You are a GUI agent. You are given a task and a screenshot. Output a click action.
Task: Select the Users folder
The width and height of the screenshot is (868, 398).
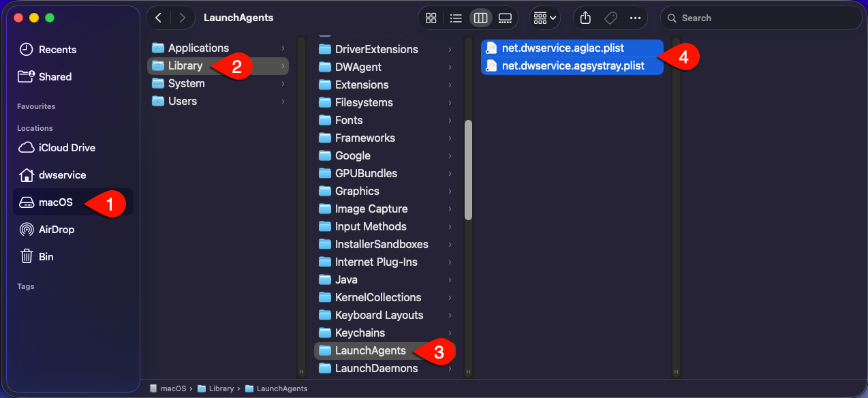pyautogui.click(x=218, y=101)
